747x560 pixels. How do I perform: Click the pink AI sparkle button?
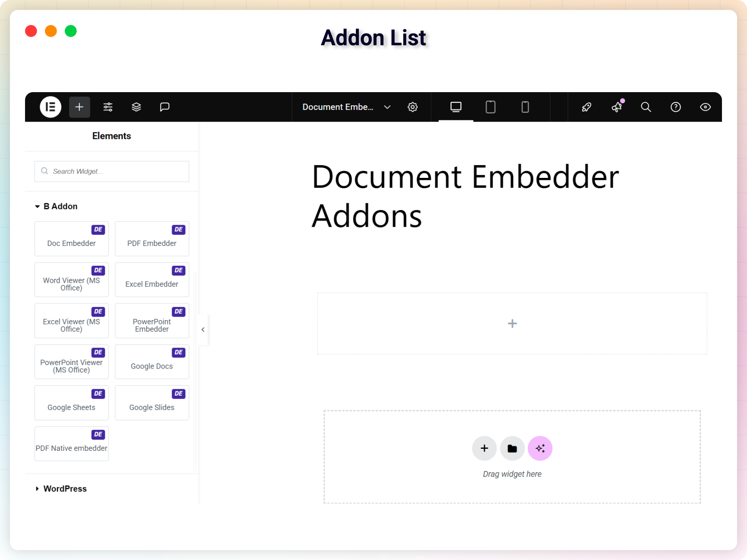(x=540, y=448)
